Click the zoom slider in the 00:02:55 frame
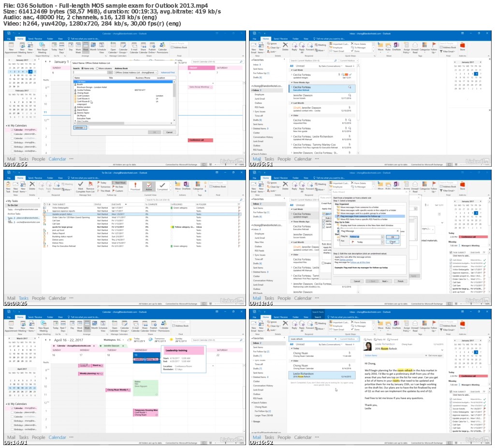 pos(225,164)
